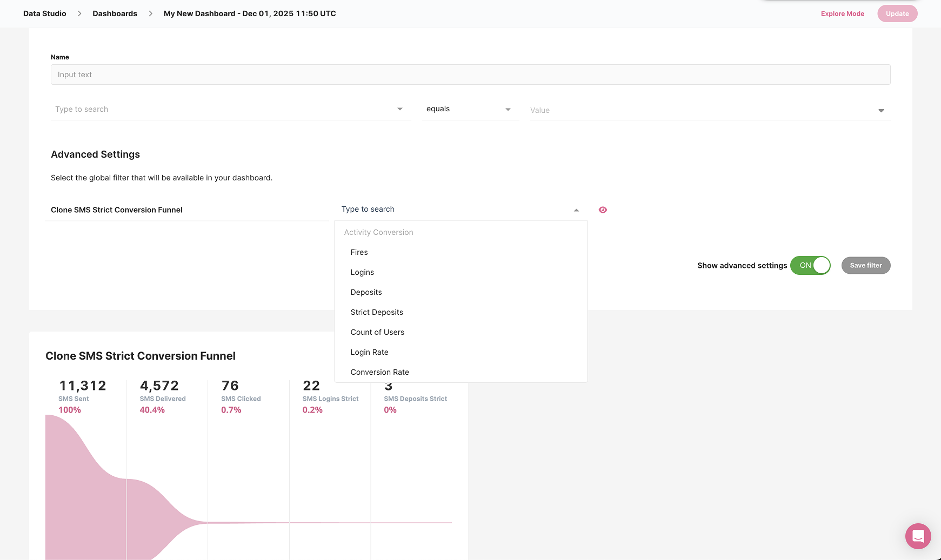Viewport: 941px width, 560px height.
Task: Click the "Save filter" button
Action: click(865, 265)
